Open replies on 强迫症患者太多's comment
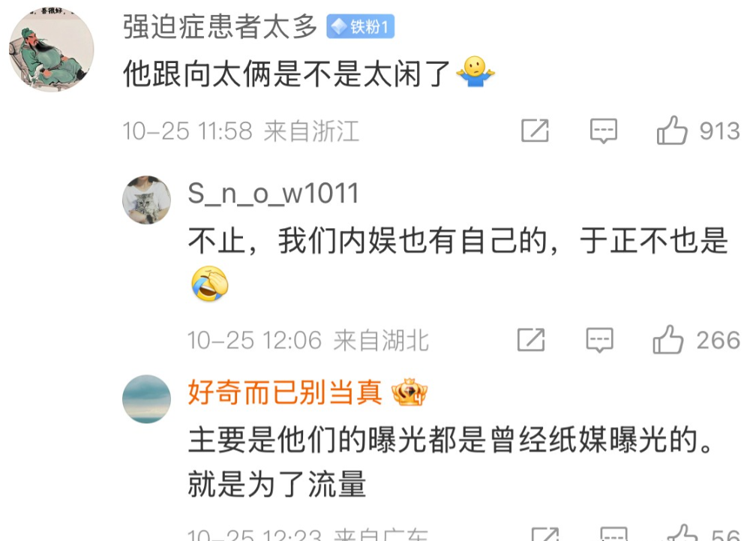This screenshot has width=756, height=541. point(603,131)
